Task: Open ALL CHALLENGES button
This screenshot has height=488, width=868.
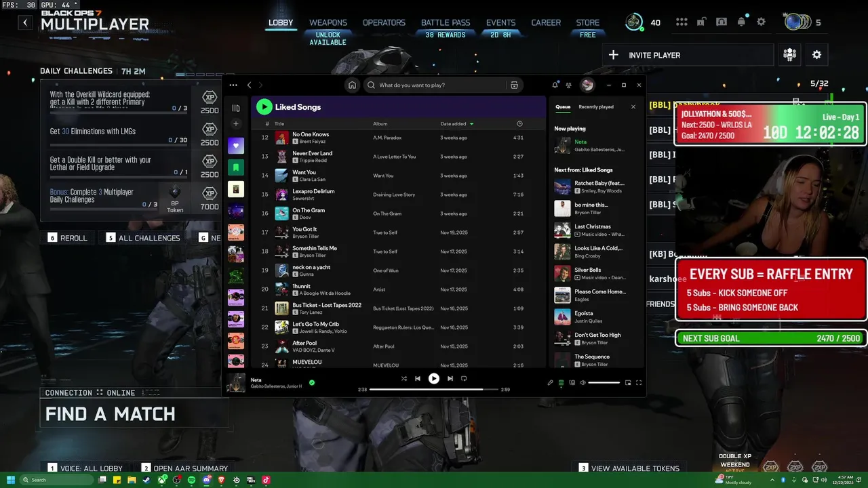Action: (x=144, y=238)
